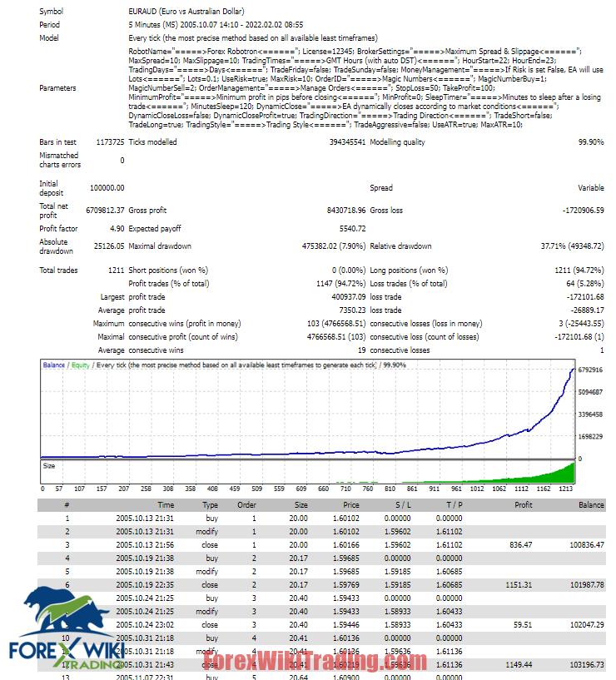Click largest profit trade value 400937.09
Image resolution: width=616 pixels, height=680 pixels.
point(348,297)
